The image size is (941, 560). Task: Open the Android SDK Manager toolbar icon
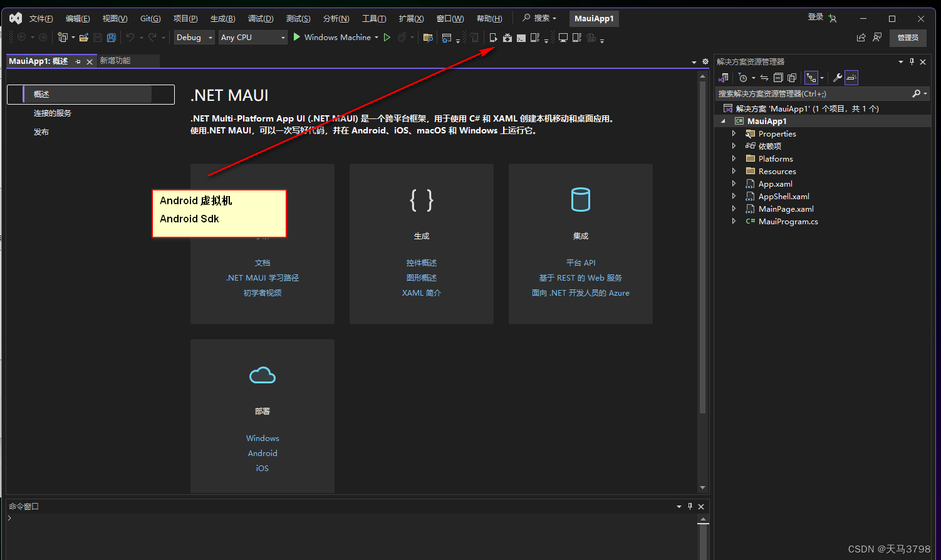507,38
